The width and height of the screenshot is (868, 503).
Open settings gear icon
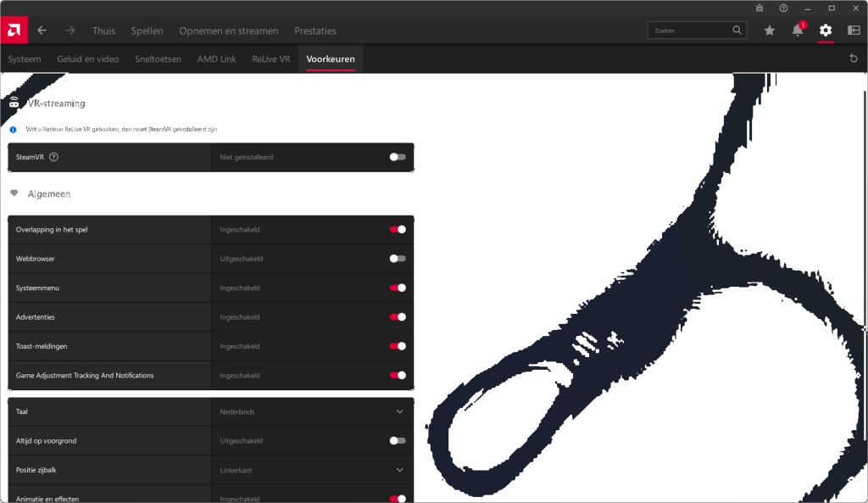pos(826,31)
